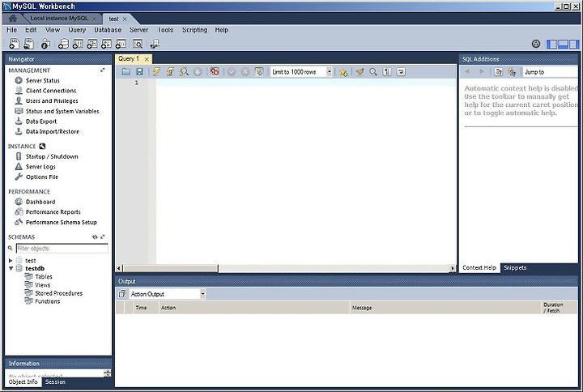Toggle word wrapping in editor
583x392 pixels.
point(401,72)
